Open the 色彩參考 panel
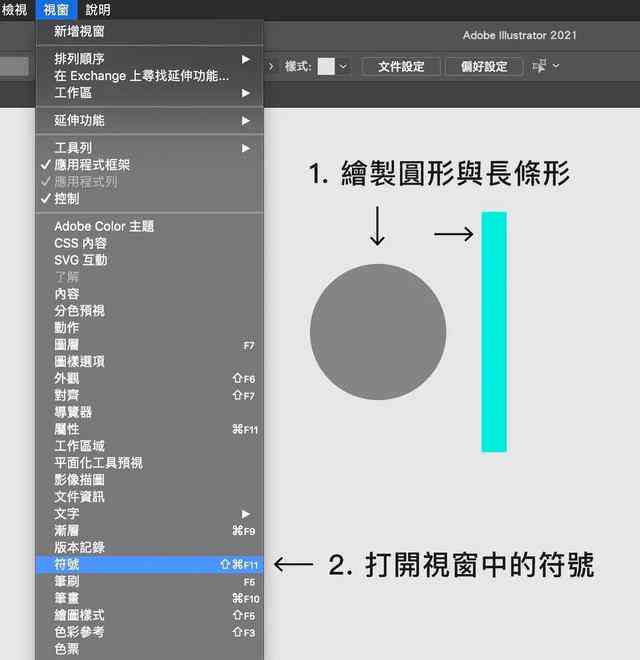The height and width of the screenshot is (660, 640). [149, 632]
